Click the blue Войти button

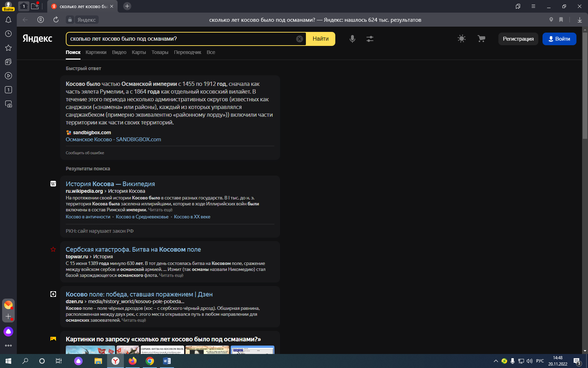[x=559, y=39]
